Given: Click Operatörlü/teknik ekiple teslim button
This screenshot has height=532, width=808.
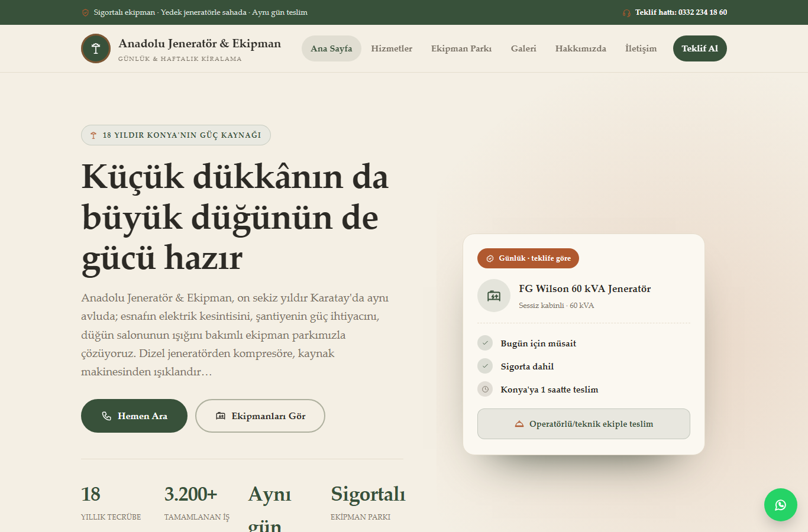Looking at the screenshot, I should coord(584,424).
